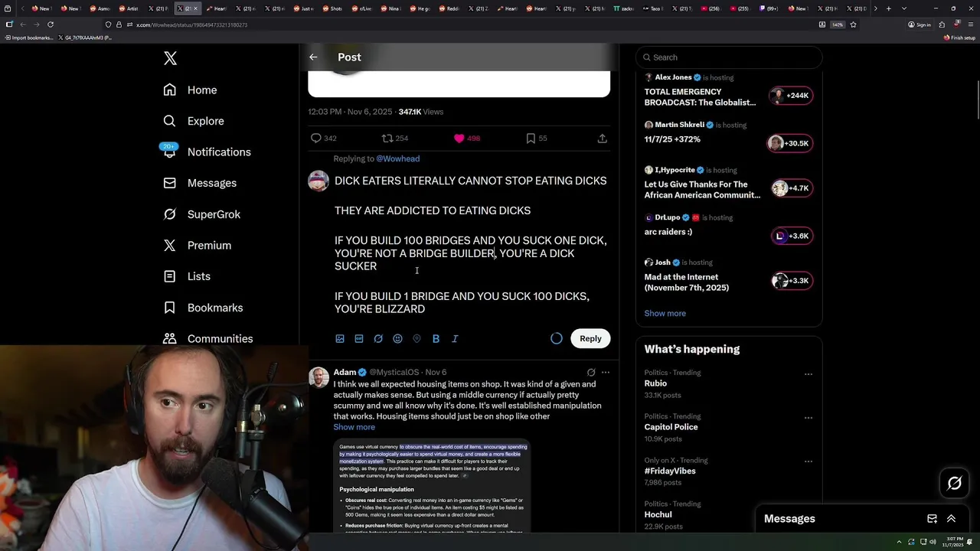Click Show more on Adam's post
The height and width of the screenshot is (551, 980).
(354, 427)
